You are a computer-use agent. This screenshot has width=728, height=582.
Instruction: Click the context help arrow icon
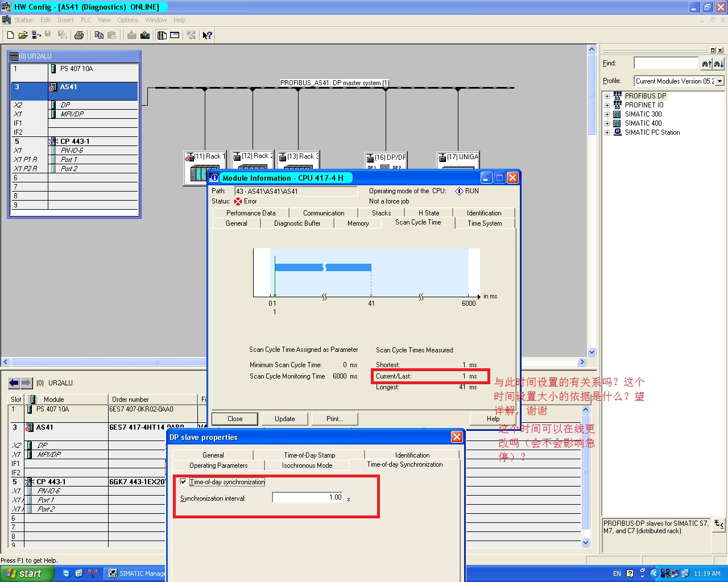(x=207, y=35)
